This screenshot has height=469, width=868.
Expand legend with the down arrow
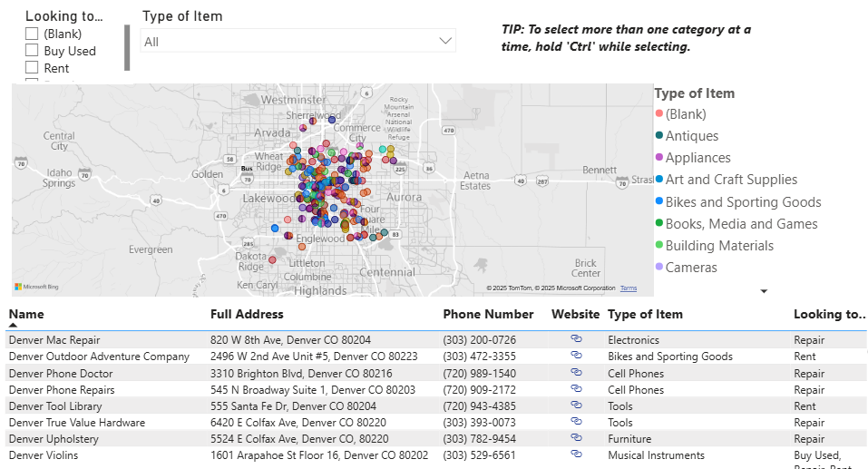pos(764,291)
